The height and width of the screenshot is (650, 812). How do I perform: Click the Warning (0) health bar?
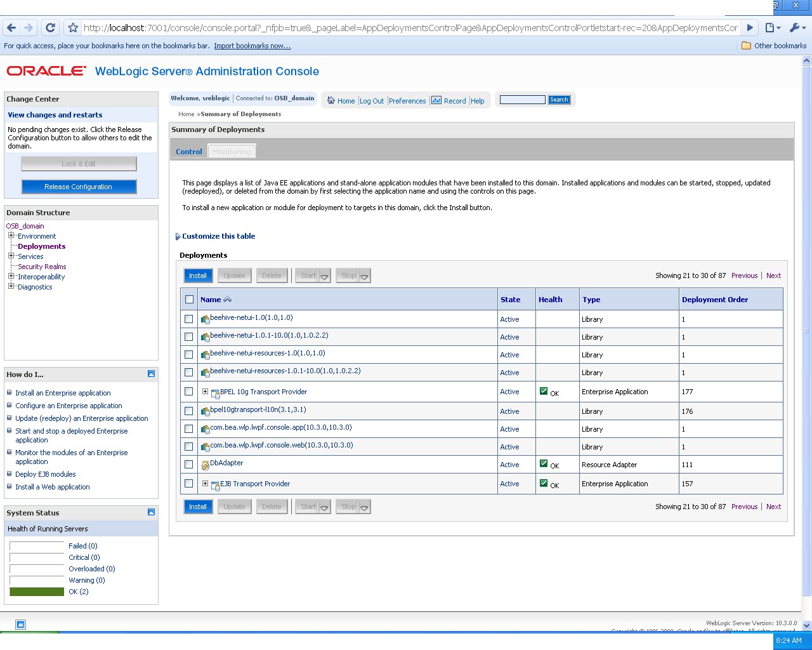coord(37,580)
